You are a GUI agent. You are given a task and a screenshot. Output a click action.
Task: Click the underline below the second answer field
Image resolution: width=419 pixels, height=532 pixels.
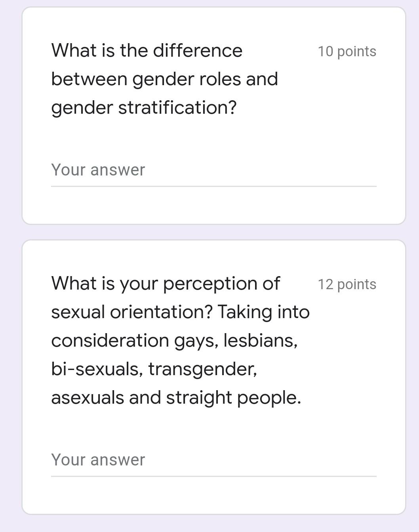(214, 475)
